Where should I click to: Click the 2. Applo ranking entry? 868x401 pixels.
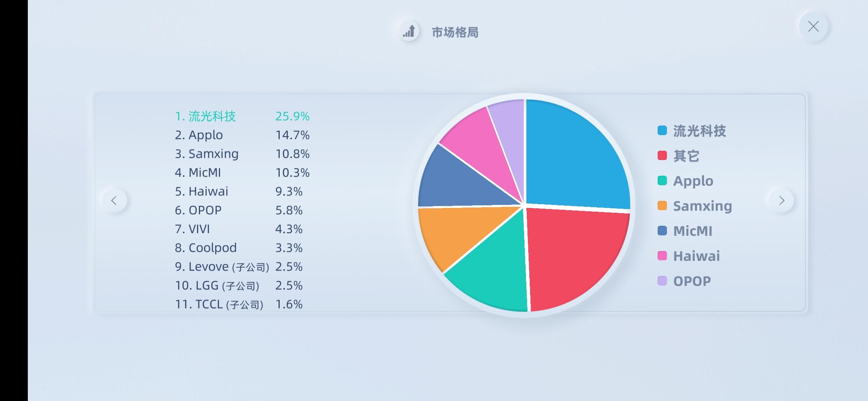242,135
